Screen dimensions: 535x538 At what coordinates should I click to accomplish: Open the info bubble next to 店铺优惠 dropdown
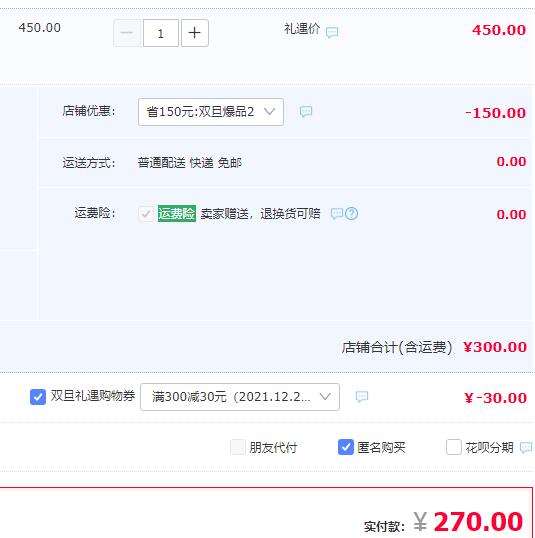pos(306,112)
